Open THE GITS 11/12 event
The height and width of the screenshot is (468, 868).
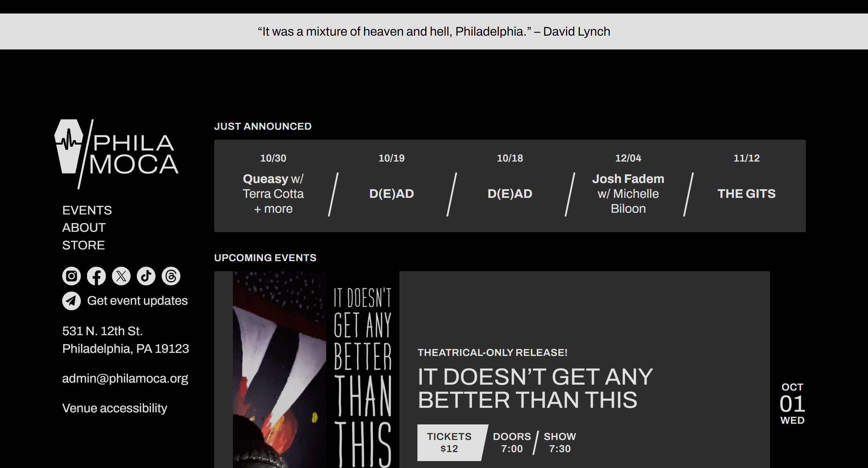point(746,186)
